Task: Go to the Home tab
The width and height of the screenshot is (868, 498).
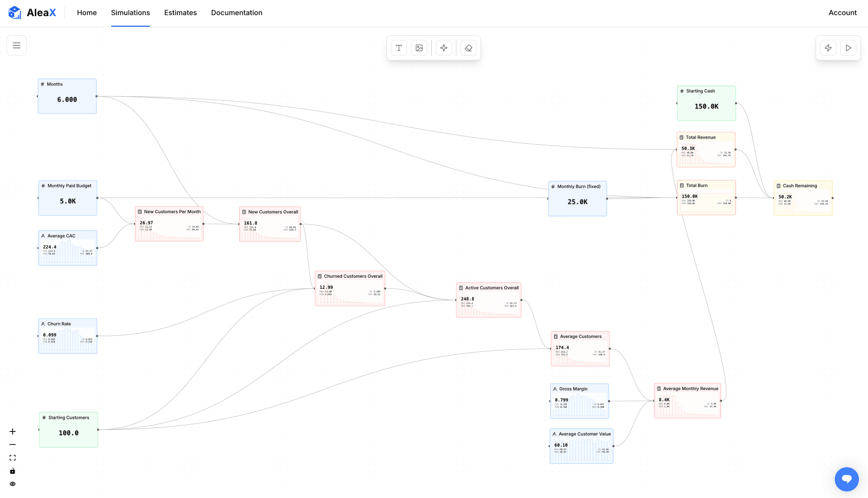Action: (87, 13)
